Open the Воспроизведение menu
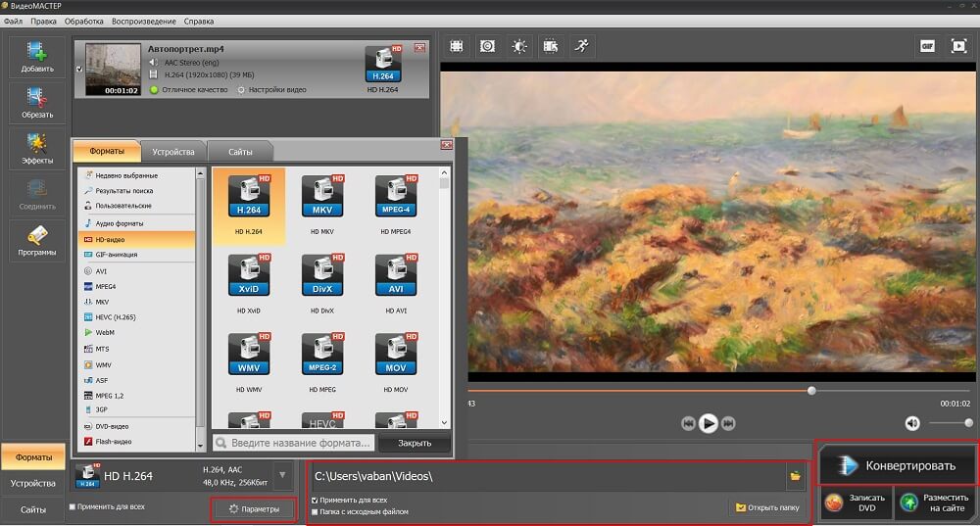 click(144, 22)
